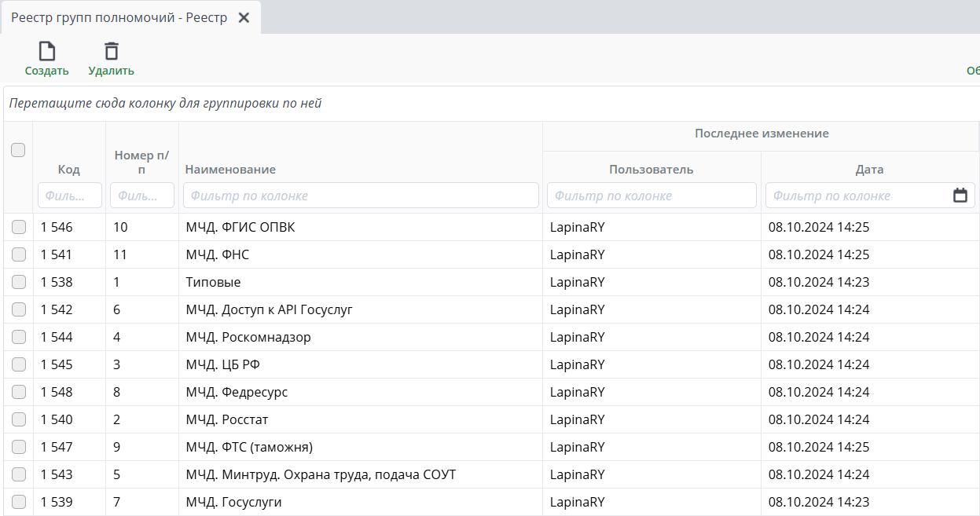
Task: Sort by the Наименование column header
Action: [231, 170]
